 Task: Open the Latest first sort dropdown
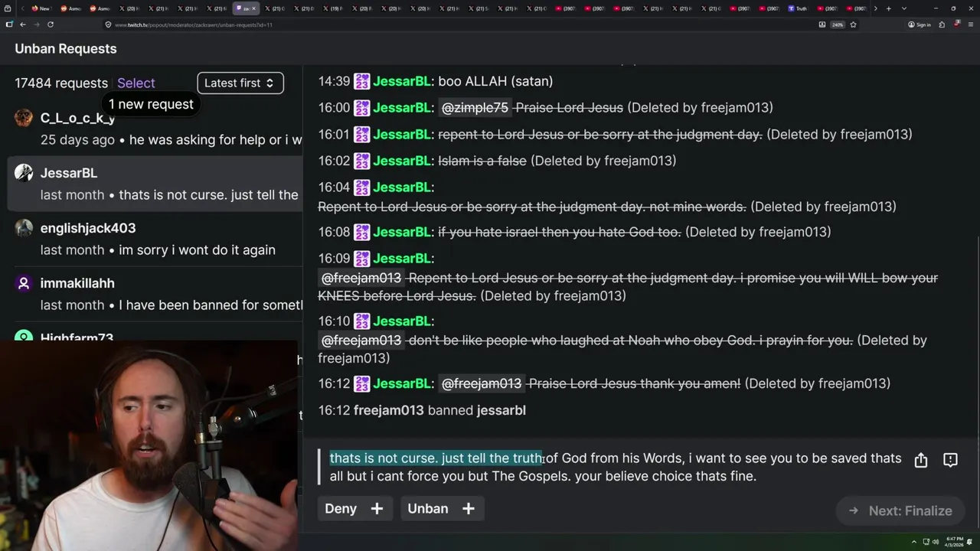[x=240, y=83]
